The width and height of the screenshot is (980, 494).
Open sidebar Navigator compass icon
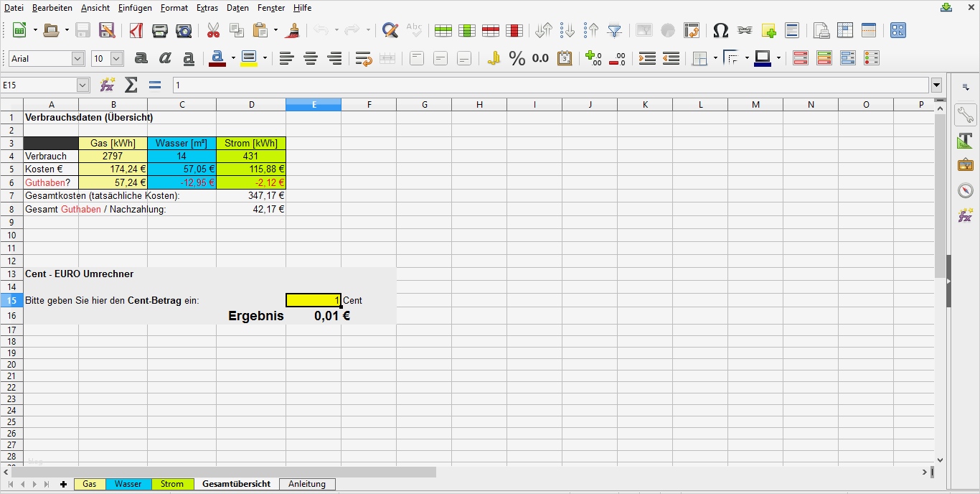[x=966, y=190]
